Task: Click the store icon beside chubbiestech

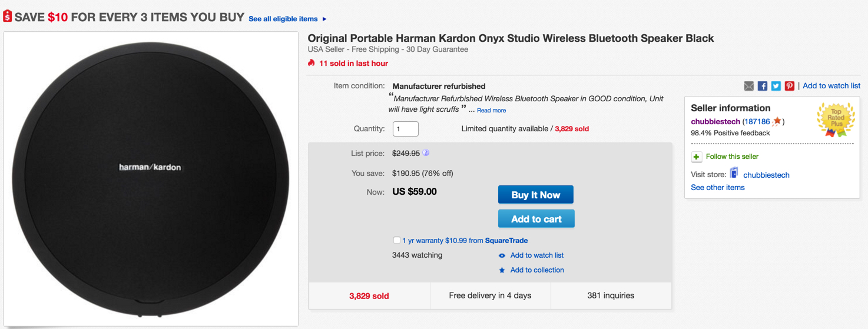Action: [x=734, y=173]
